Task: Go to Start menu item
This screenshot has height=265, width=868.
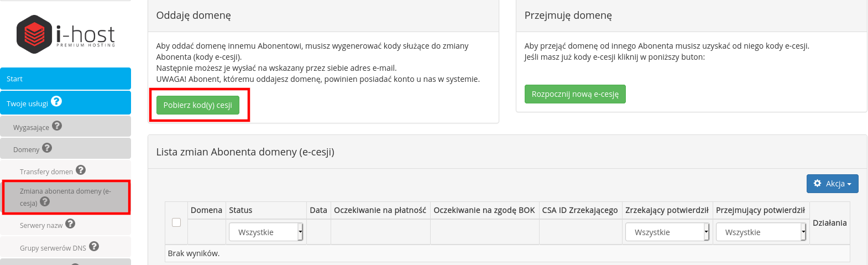Action: point(66,79)
